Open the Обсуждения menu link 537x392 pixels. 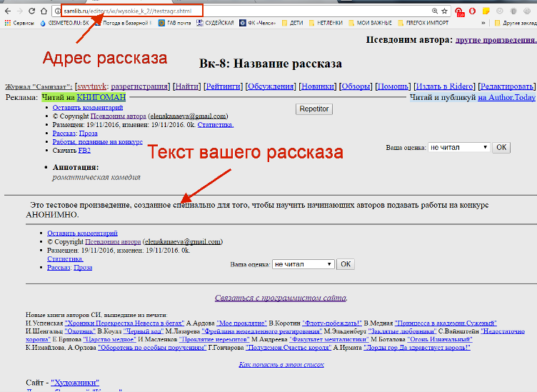coord(270,86)
